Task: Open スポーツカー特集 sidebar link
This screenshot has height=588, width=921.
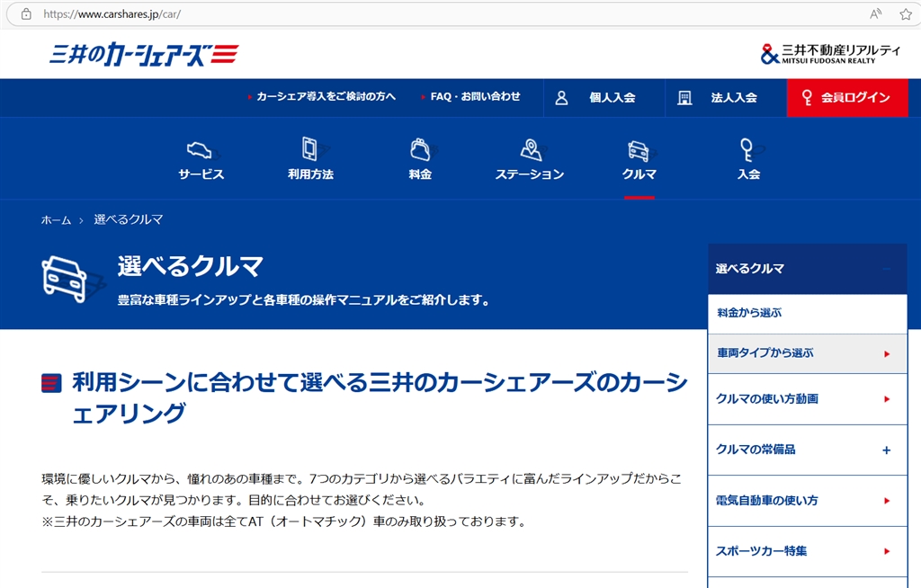Action: 808,551
